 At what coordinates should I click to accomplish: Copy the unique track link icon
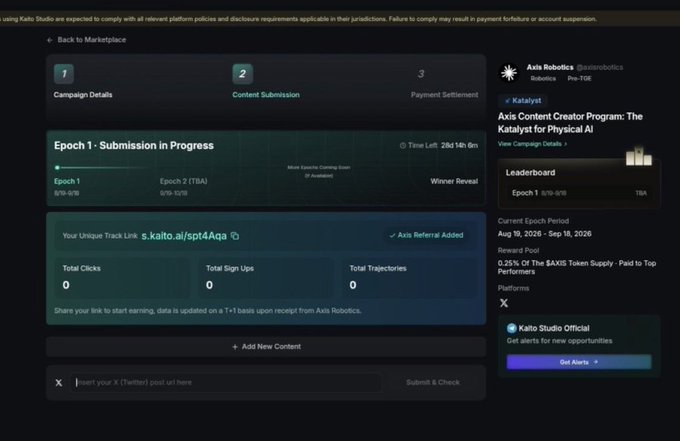(x=235, y=236)
